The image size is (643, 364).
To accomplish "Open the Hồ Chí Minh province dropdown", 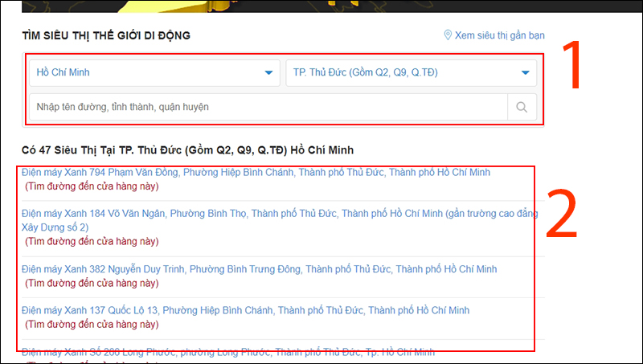I will point(154,72).
